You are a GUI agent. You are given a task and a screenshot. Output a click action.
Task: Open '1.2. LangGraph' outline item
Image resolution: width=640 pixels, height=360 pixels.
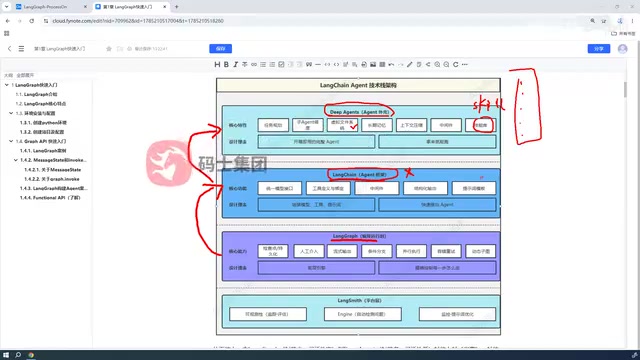click(x=41, y=104)
